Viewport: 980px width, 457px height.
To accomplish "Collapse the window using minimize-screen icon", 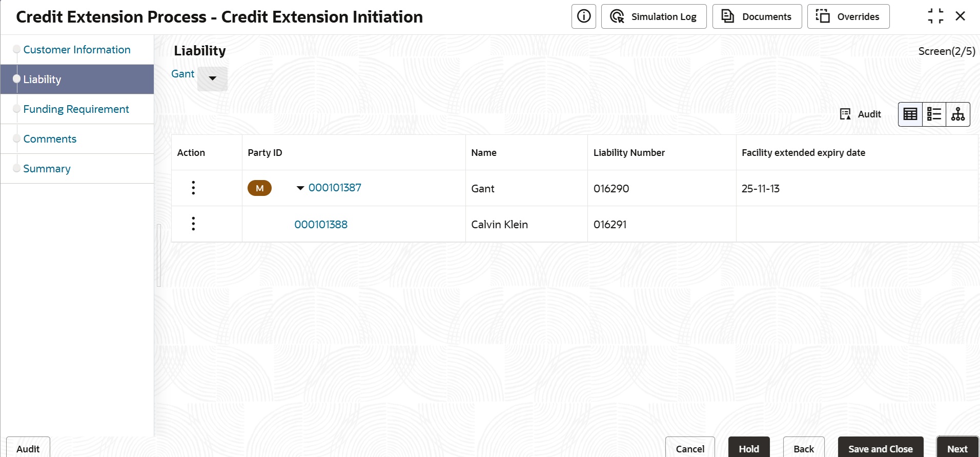I will (x=935, y=16).
